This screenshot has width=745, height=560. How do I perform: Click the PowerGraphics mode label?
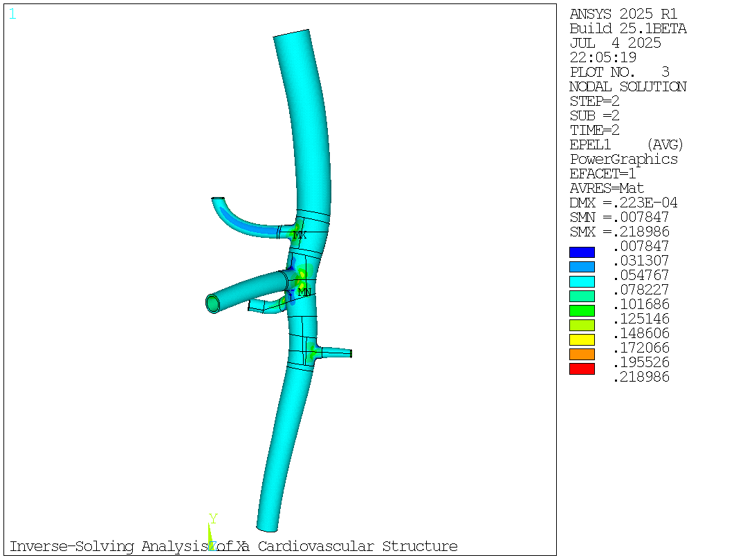pos(623,159)
